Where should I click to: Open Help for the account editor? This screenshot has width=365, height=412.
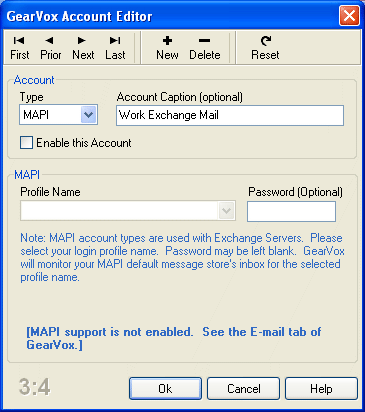tap(321, 388)
